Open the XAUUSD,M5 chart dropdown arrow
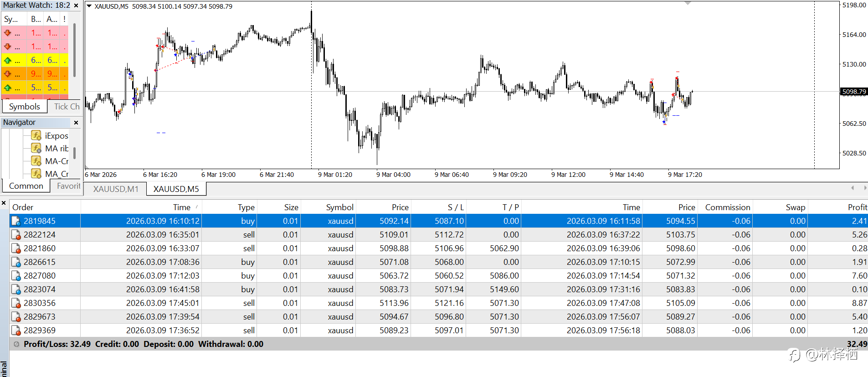Viewport: 868px width, 377px height. [89, 6]
